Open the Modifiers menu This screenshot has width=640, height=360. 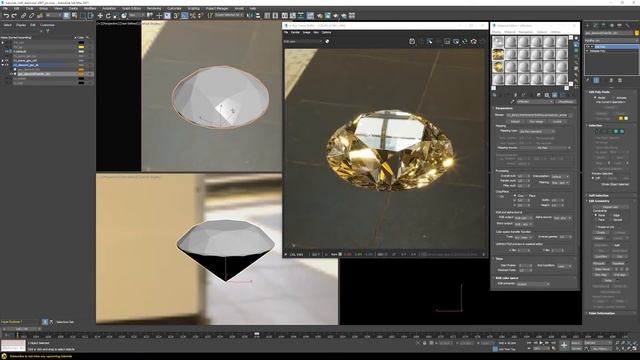(x=90, y=8)
